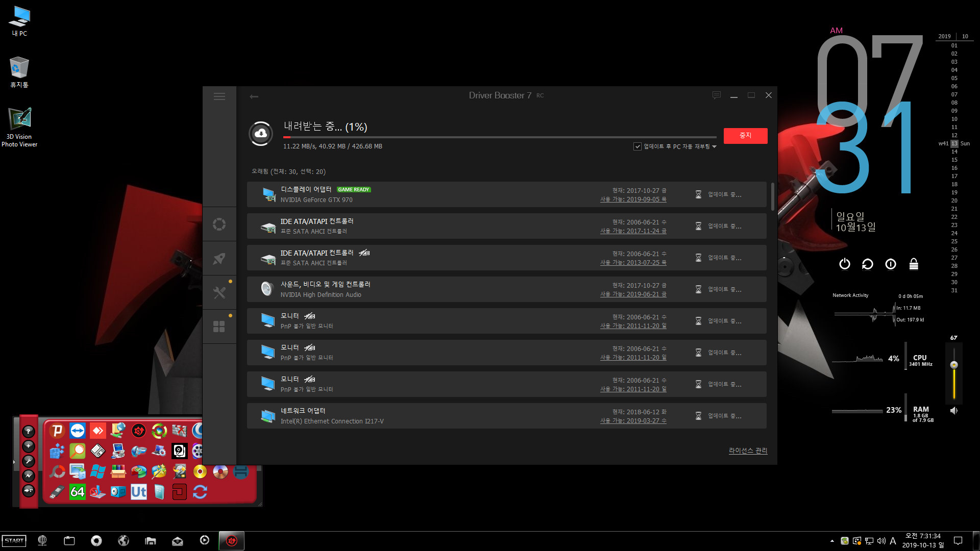Click the outdated drivers count header

click(288, 171)
